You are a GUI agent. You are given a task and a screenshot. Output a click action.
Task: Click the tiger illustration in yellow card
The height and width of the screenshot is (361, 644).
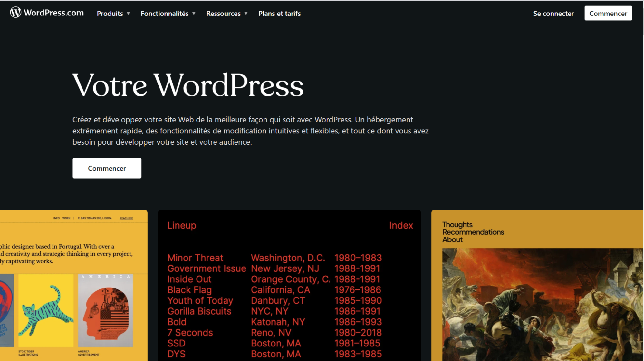point(46,310)
